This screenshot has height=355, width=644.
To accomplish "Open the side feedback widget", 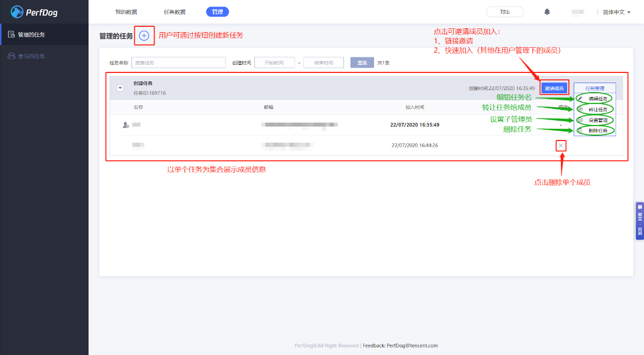I will (640, 220).
